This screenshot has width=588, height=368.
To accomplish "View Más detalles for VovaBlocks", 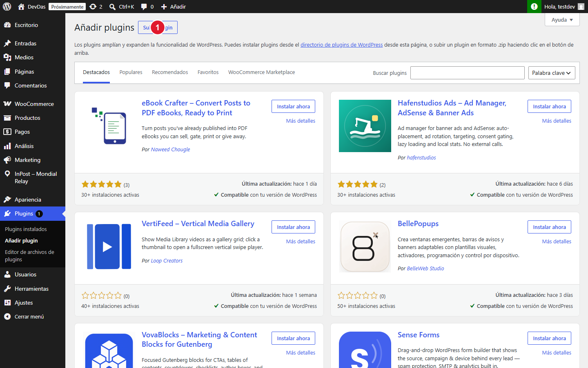I will tap(301, 352).
